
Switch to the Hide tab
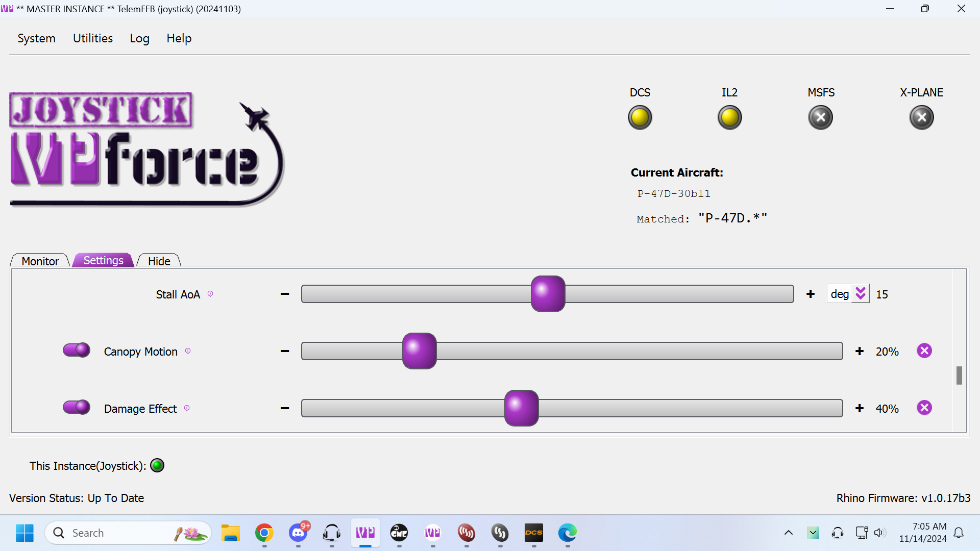[159, 261]
